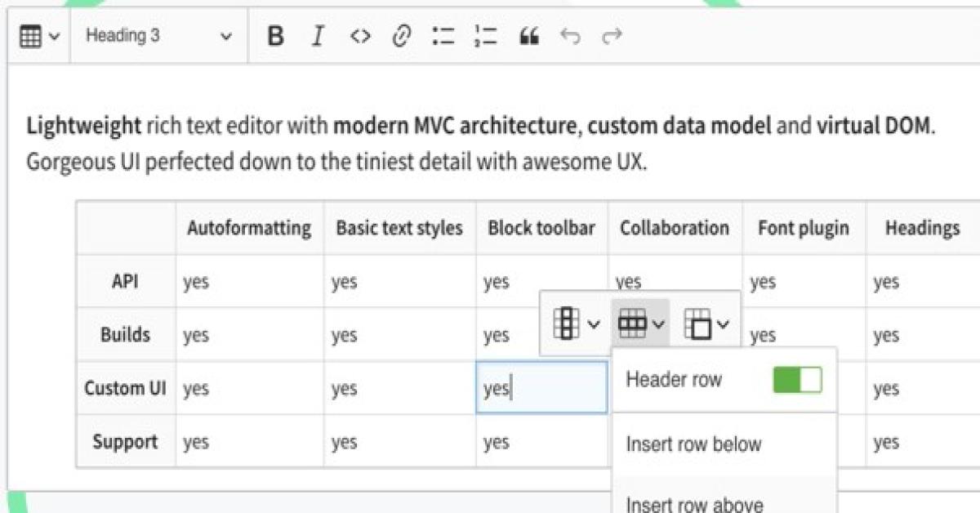Image resolution: width=980 pixels, height=513 pixels.
Task: Open the table column options dropdown
Action: 575,323
